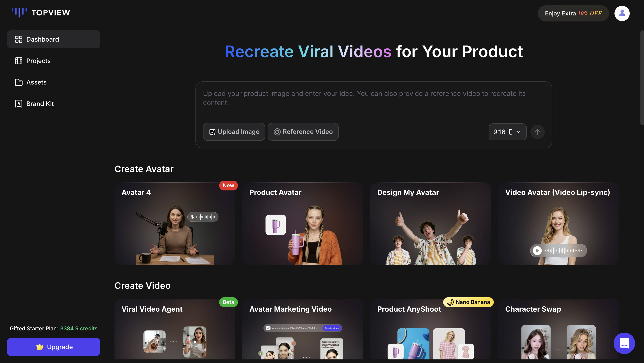Open the Assets folder icon in sidebar
This screenshot has height=363, width=644.
tap(19, 82)
